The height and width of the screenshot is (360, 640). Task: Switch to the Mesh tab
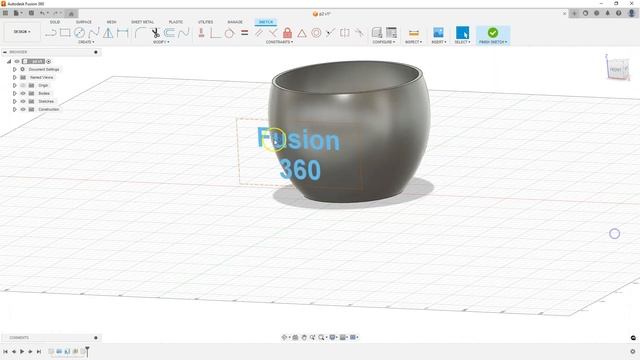pos(111,22)
